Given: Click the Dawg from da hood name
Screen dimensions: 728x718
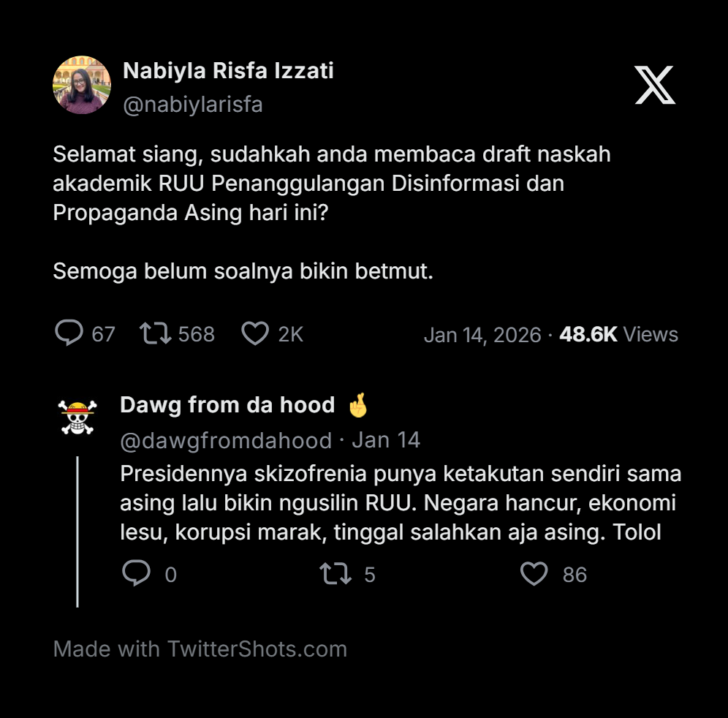Looking at the screenshot, I should tap(227, 405).
